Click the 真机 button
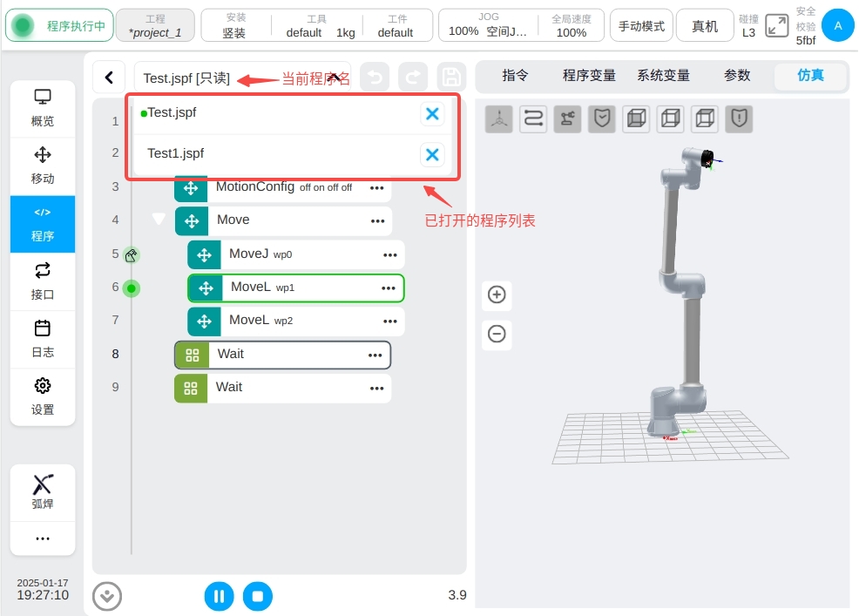This screenshot has height=616, width=859. [705, 26]
